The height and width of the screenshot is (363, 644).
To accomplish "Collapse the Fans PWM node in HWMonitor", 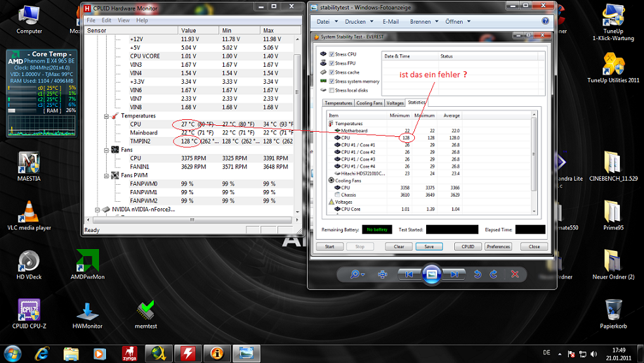I will tap(106, 176).
